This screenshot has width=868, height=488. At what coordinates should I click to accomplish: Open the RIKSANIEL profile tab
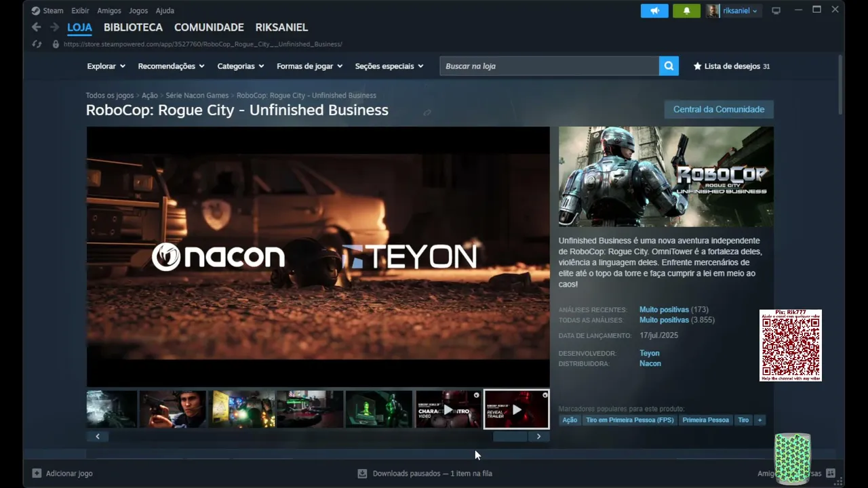point(281,28)
